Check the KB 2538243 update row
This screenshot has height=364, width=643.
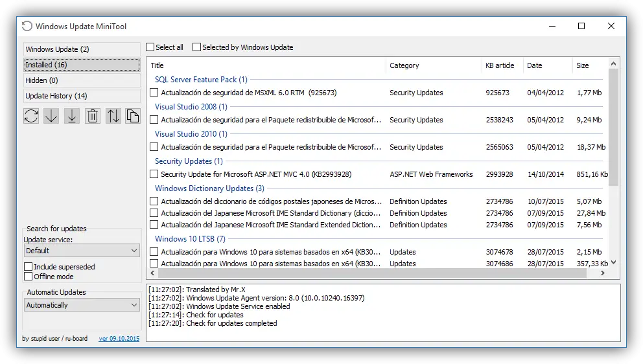[154, 120]
